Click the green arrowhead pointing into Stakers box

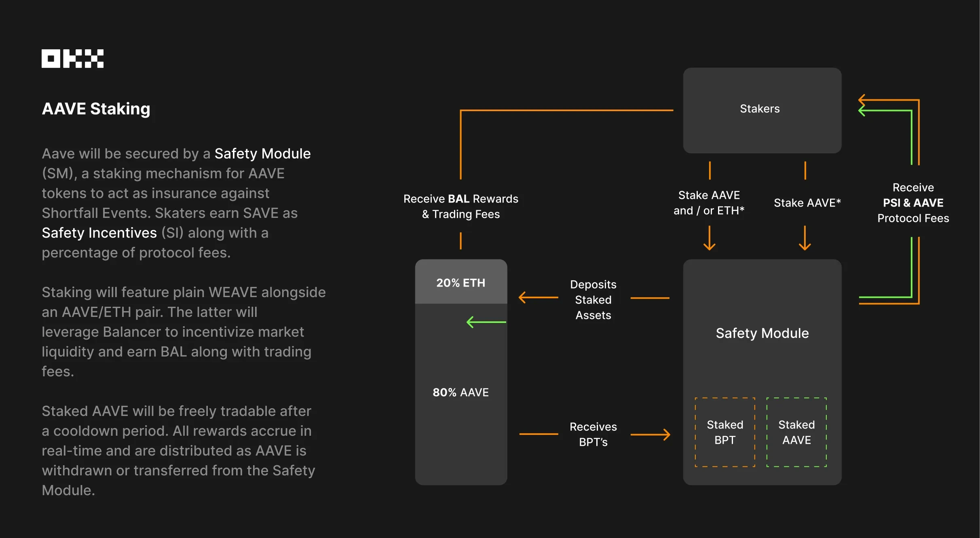(x=862, y=110)
